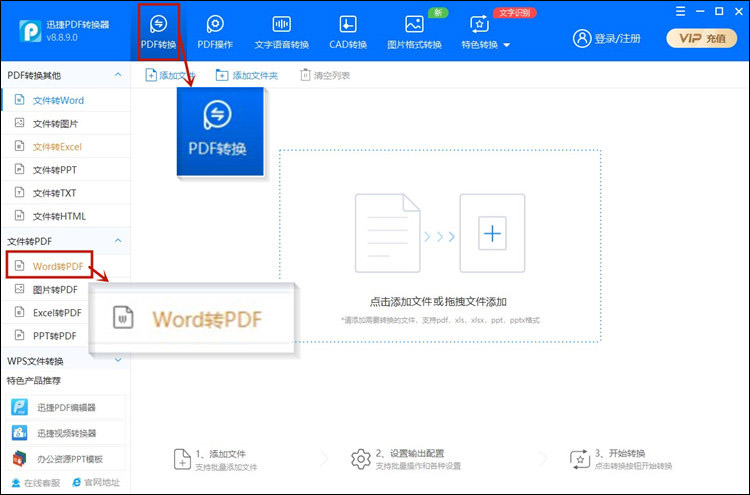The height and width of the screenshot is (495, 750).
Task: Click the 特色产品推荐 heading text
Action: click(x=33, y=381)
